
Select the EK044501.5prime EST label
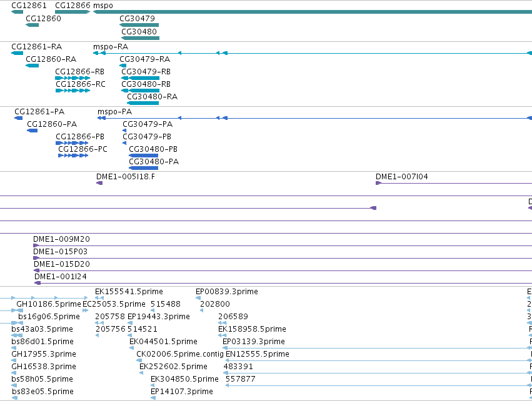click(163, 342)
